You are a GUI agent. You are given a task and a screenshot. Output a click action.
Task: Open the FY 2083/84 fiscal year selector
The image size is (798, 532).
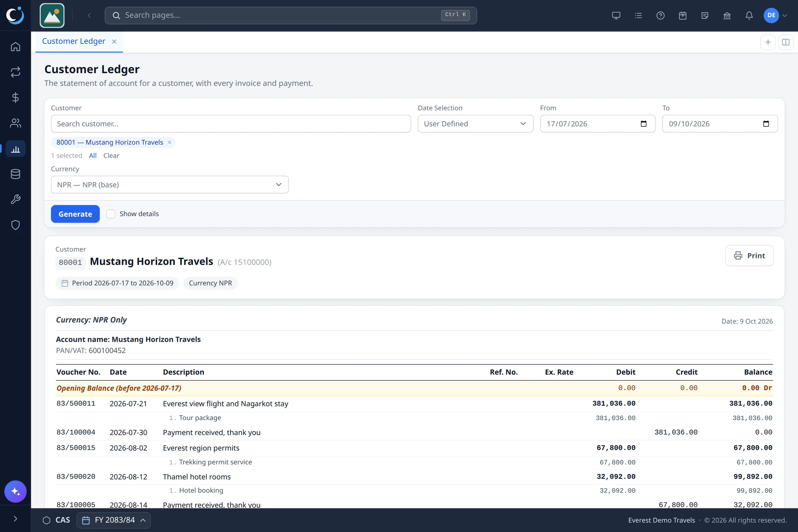(x=114, y=520)
